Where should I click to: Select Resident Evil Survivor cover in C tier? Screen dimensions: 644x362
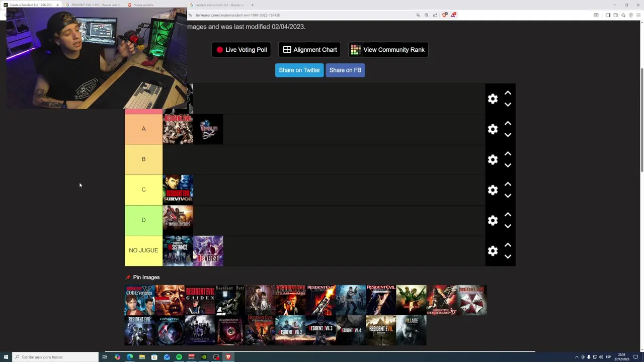(178, 190)
